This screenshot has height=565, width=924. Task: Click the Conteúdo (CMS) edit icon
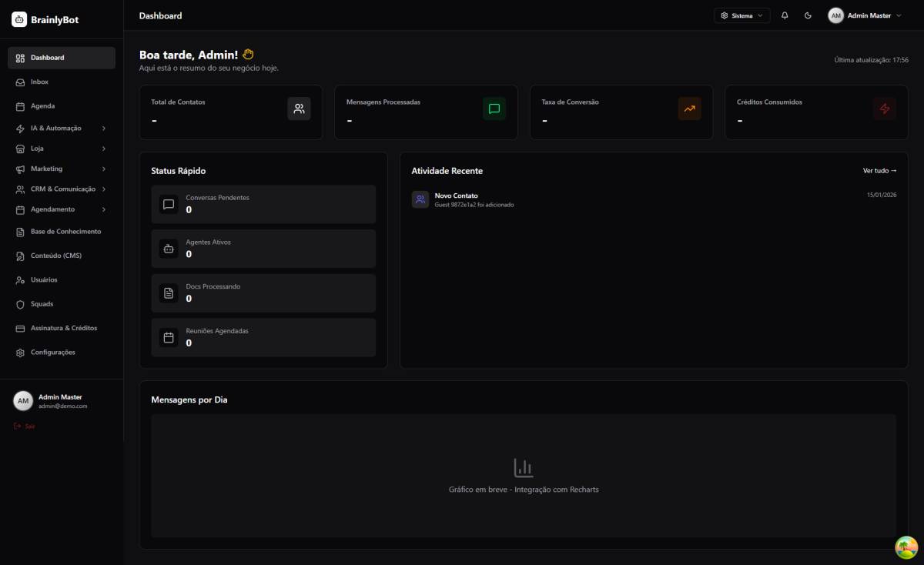(x=21, y=256)
